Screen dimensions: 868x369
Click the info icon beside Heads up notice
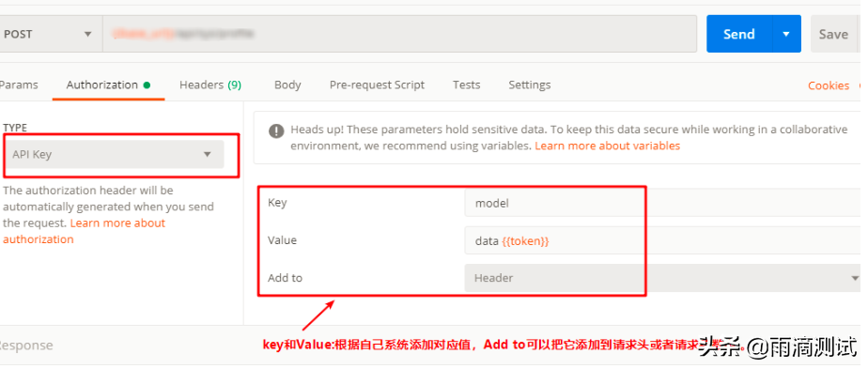[276, 131]
